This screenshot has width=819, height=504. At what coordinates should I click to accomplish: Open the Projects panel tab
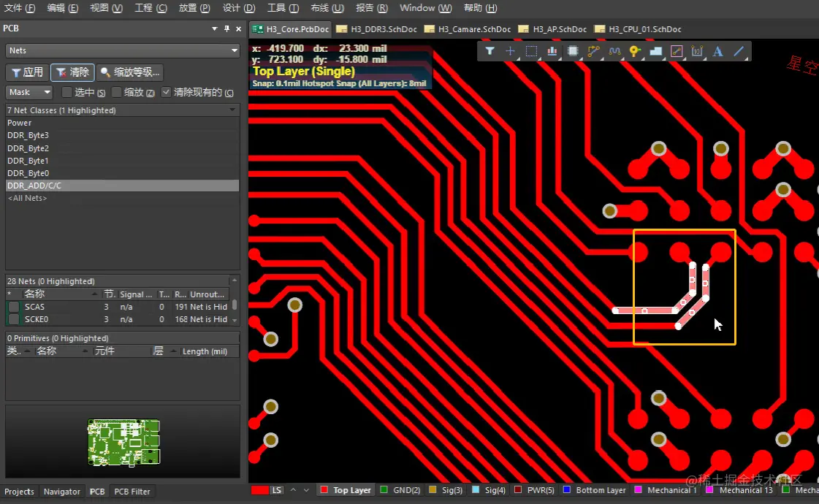coord(19,492)
